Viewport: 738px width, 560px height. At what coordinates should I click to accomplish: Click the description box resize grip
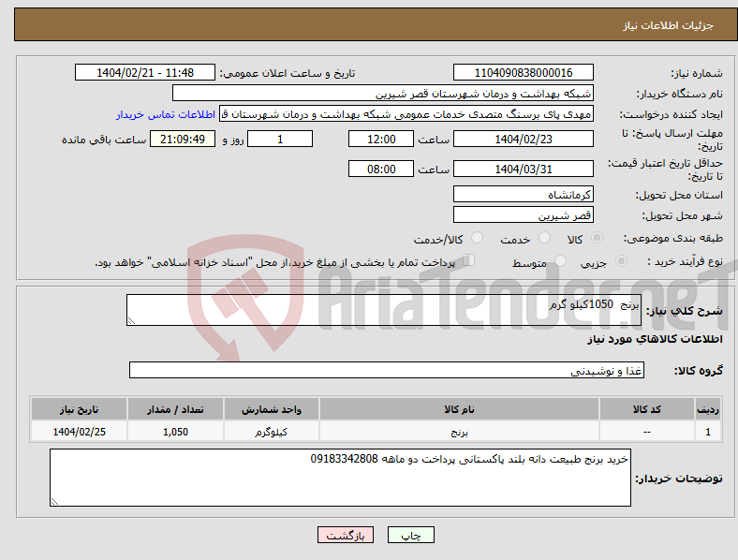tap(131, 321)
